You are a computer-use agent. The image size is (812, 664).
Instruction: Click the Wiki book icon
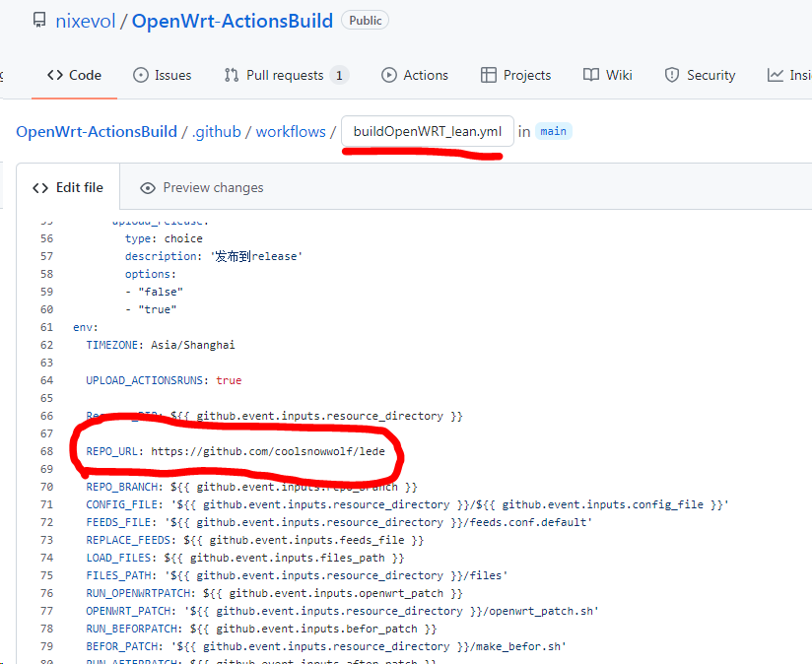coord(591,75)
